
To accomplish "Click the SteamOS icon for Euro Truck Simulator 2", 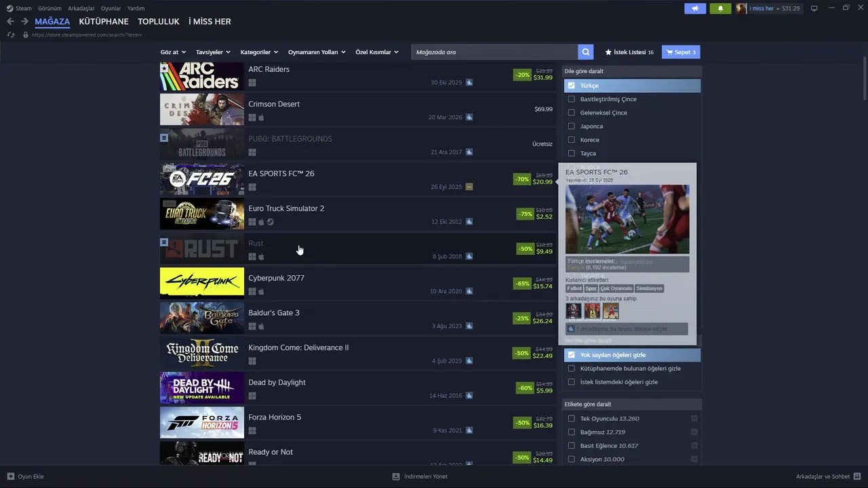I will pos(270,222).
